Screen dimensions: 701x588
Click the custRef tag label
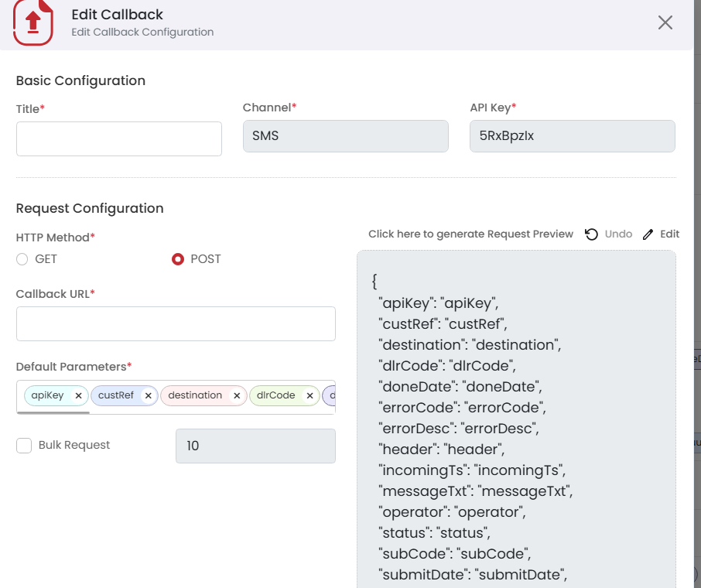coord(116,395)
